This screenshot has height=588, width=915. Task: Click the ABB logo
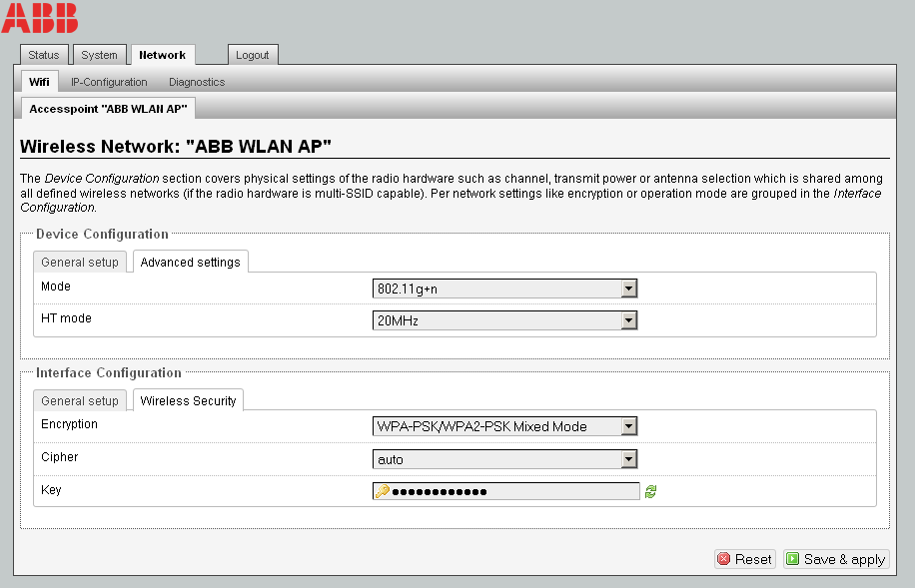click(x=40, y=18)
